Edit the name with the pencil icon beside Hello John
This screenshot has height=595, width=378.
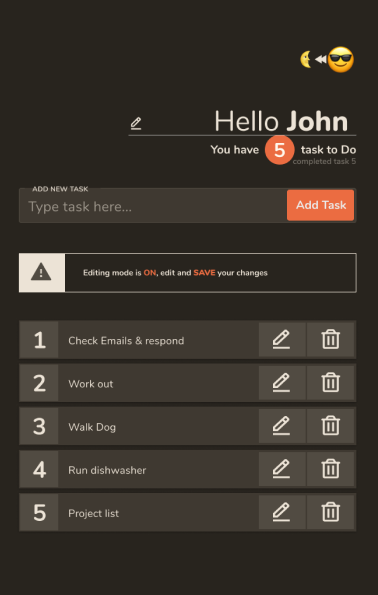click(x=136, y=123)
